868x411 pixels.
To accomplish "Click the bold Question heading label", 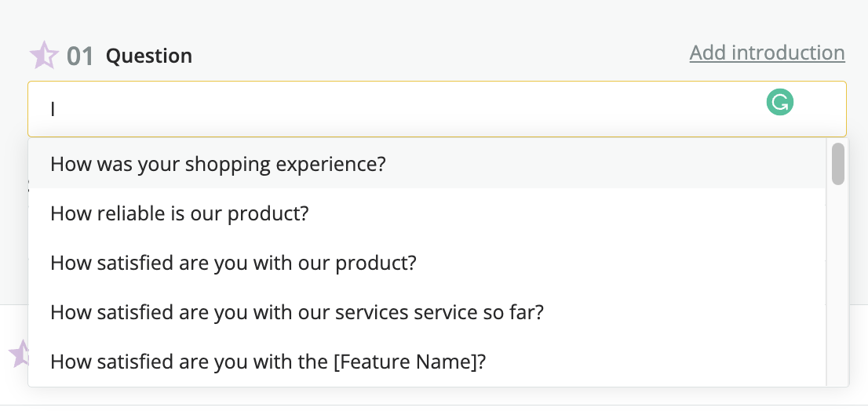I will [x=149, y=56].
